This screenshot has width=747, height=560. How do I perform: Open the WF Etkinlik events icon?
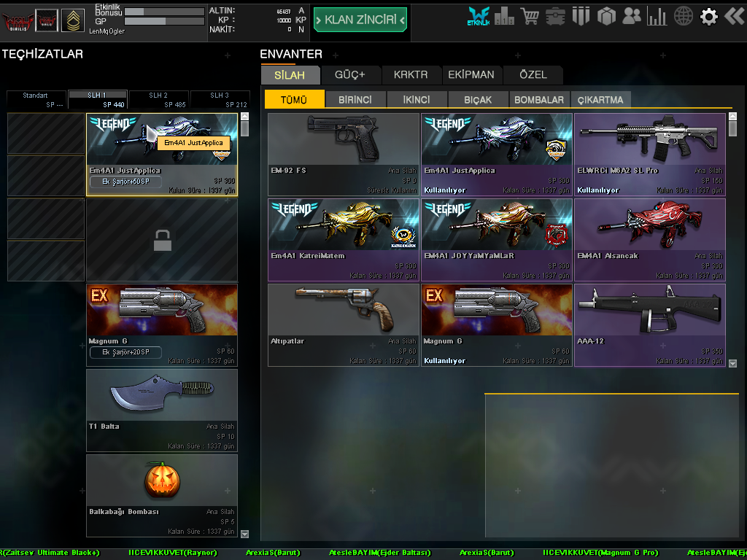tap(478, 17)
